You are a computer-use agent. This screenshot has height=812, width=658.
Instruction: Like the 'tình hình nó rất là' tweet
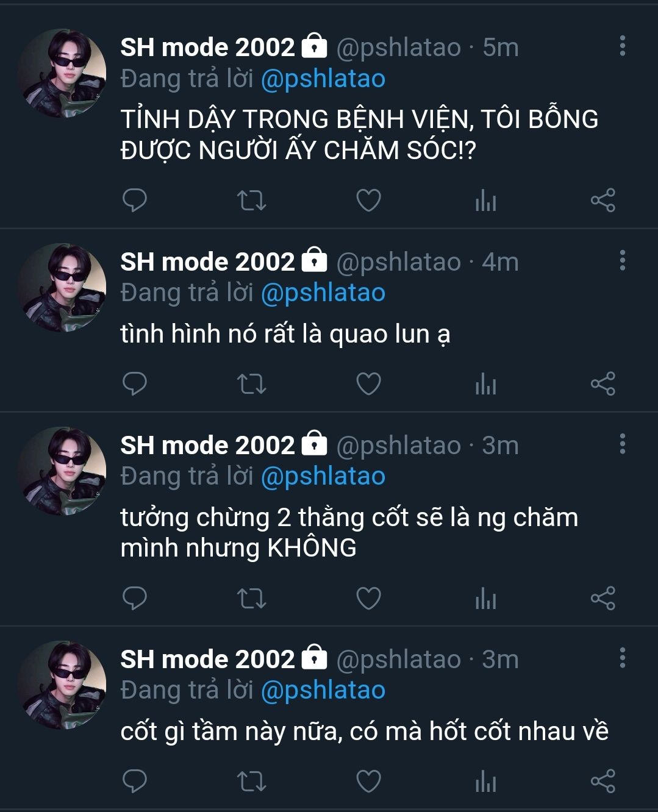coord(368,383)
